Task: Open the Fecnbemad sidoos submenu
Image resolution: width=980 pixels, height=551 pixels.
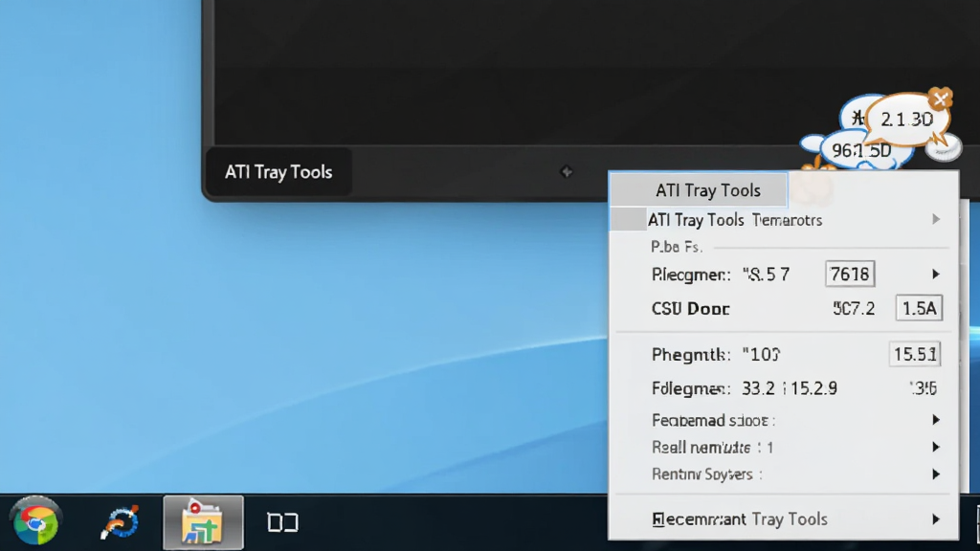Action: (x=784, y=421)
